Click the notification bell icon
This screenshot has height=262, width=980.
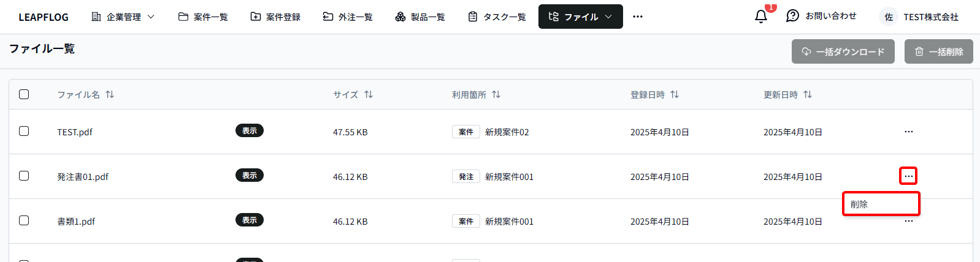[x=760, y=17]
